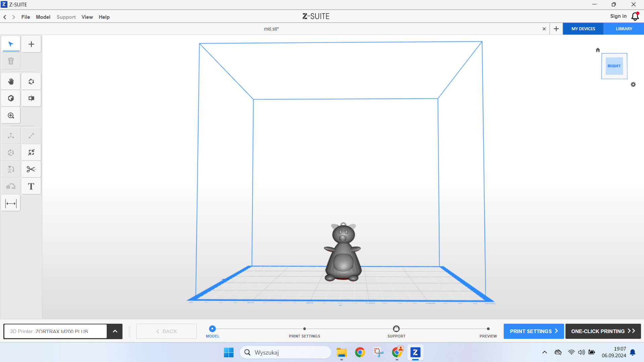
Task: Click the arrange auto-fit arrows tool
Action: click(31, 152)
